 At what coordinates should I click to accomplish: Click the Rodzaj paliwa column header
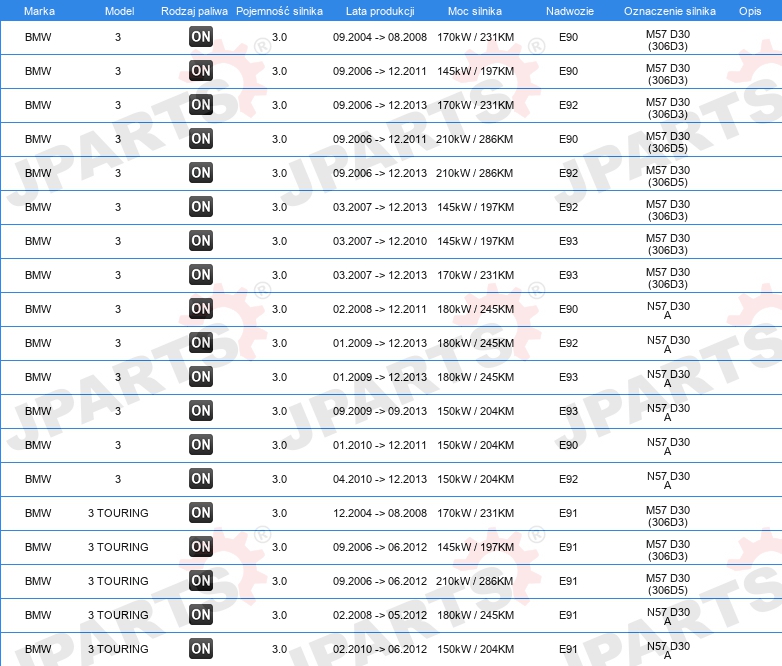[194, 11]
